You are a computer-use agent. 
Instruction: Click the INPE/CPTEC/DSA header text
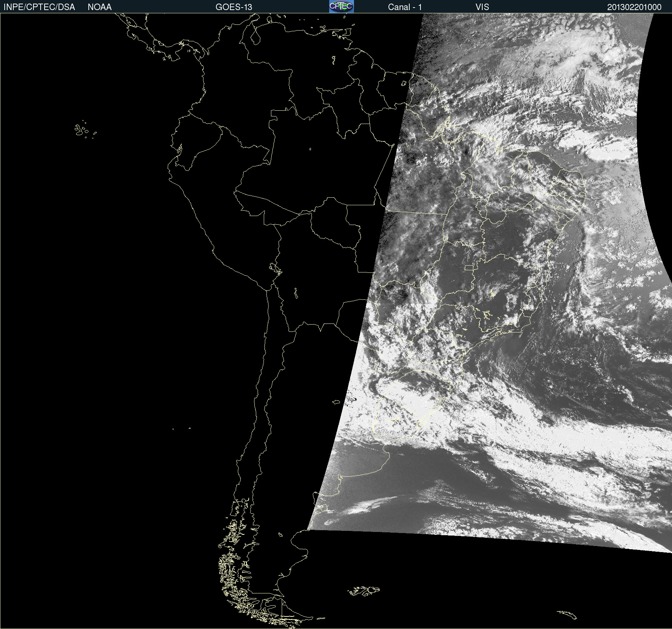pos(39,7)
